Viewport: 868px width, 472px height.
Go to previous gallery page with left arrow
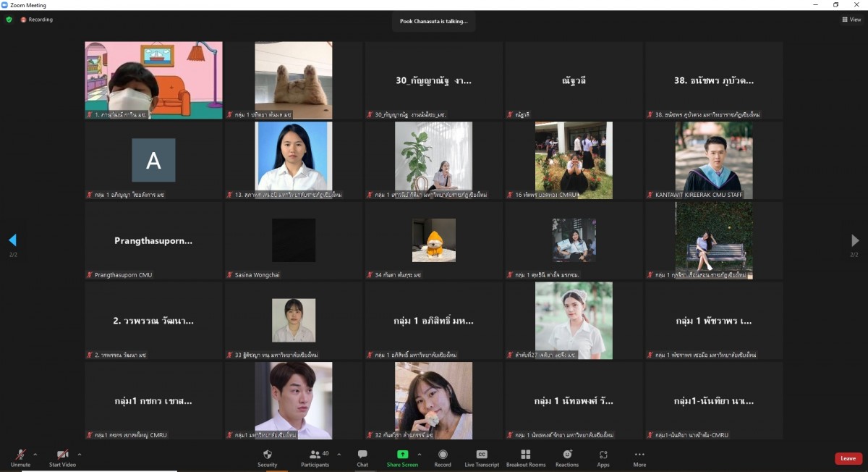pos(12,240)
